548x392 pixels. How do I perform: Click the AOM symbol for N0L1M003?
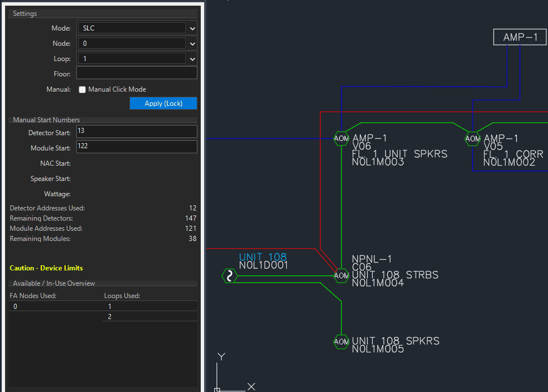pyautogui.click(x=341, y=139)
